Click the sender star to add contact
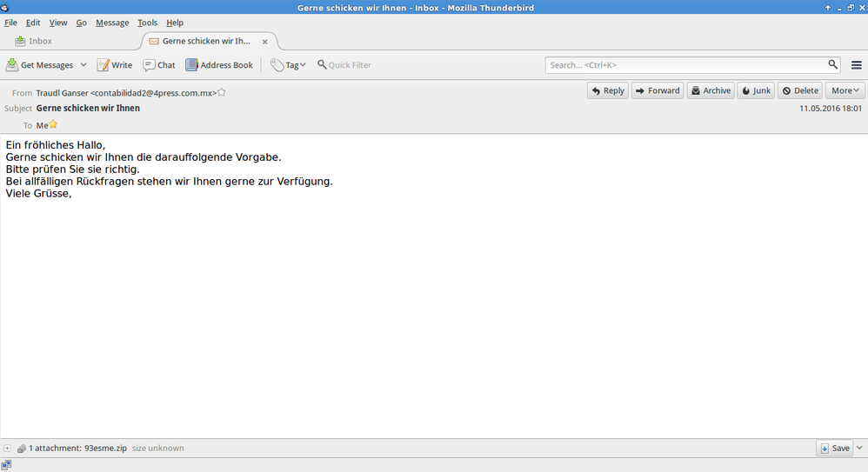868x472 pixels. coord(222,92)
